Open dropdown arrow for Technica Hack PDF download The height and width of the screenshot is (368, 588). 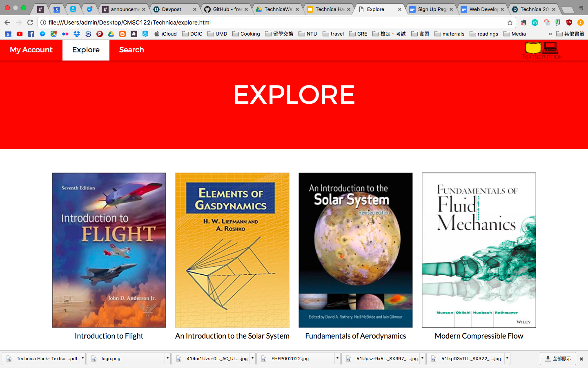(x=82, y=359)
